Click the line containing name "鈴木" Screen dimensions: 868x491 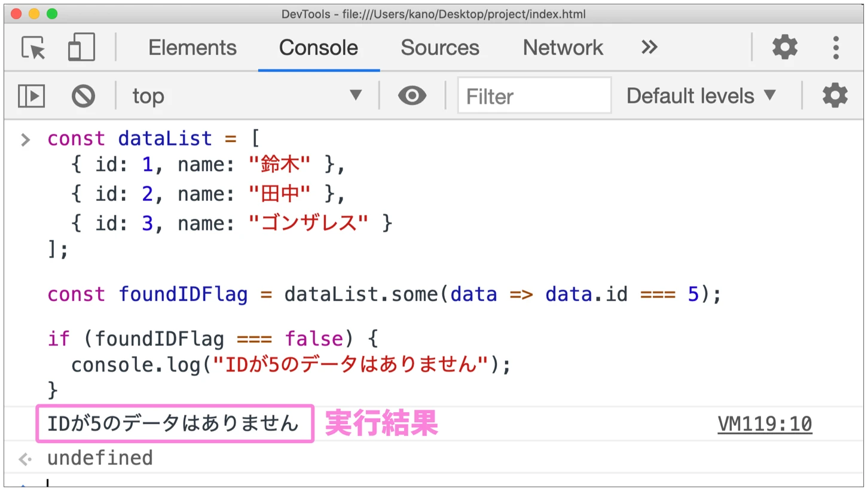click(x=208, y=165)
